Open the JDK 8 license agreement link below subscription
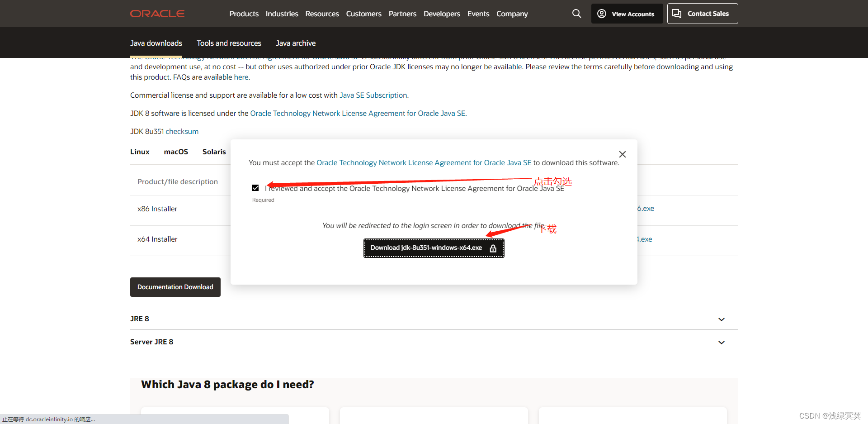868x424 pixels. point(358,113)
